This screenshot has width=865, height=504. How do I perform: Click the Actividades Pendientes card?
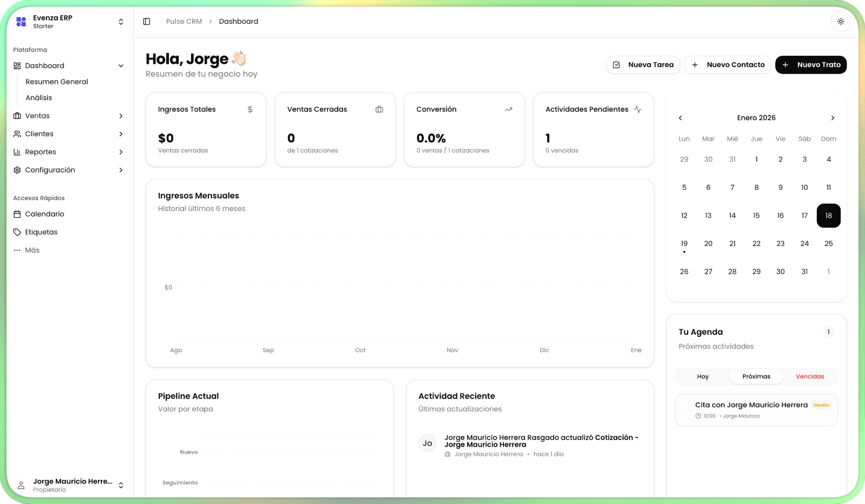[593, 130]
